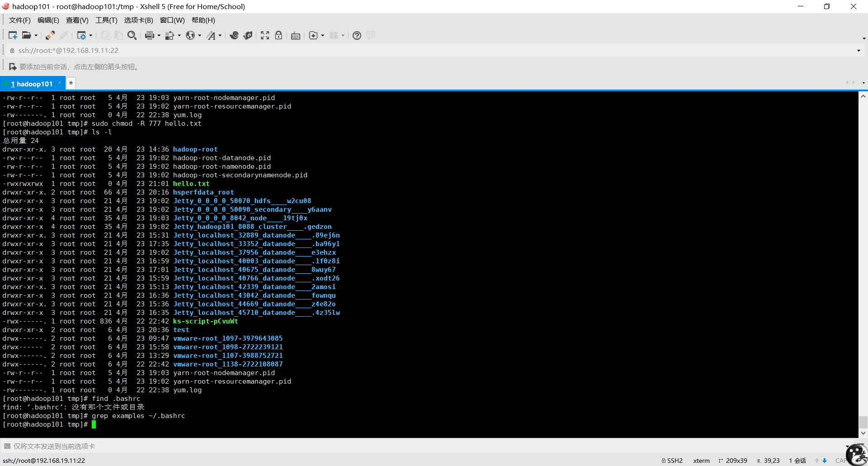Click the Print icon

150,35
